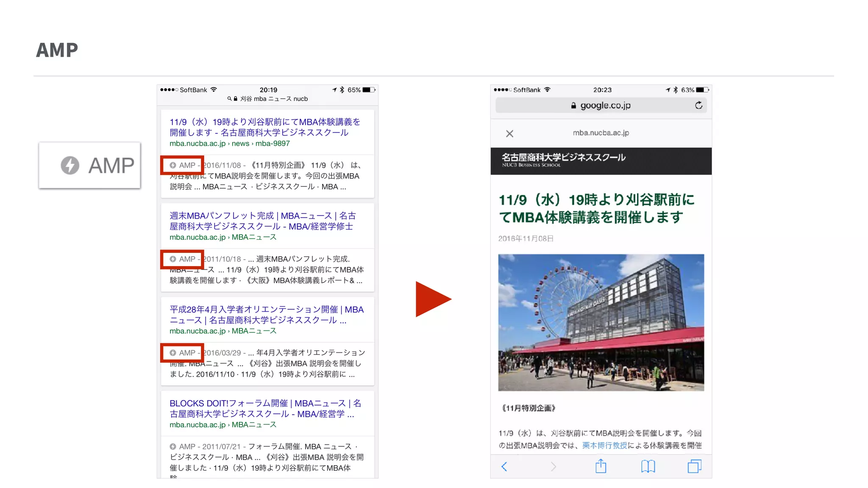
Task: Click AMP lightning icon beside 2016/03/29
Action: coord(173,352)
